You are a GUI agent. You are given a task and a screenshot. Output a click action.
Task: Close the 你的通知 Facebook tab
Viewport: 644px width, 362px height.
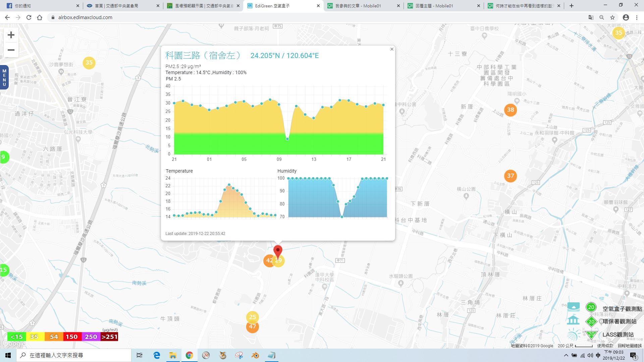tap(77, 6)
